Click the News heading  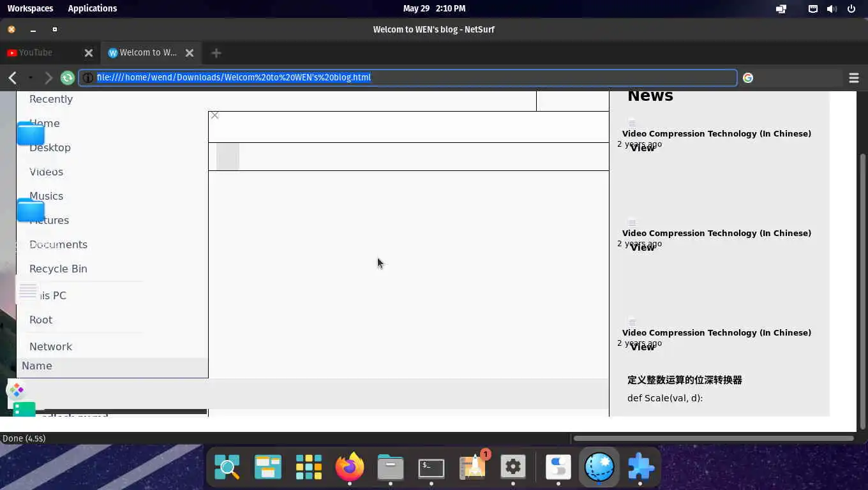tap(650, 96)
